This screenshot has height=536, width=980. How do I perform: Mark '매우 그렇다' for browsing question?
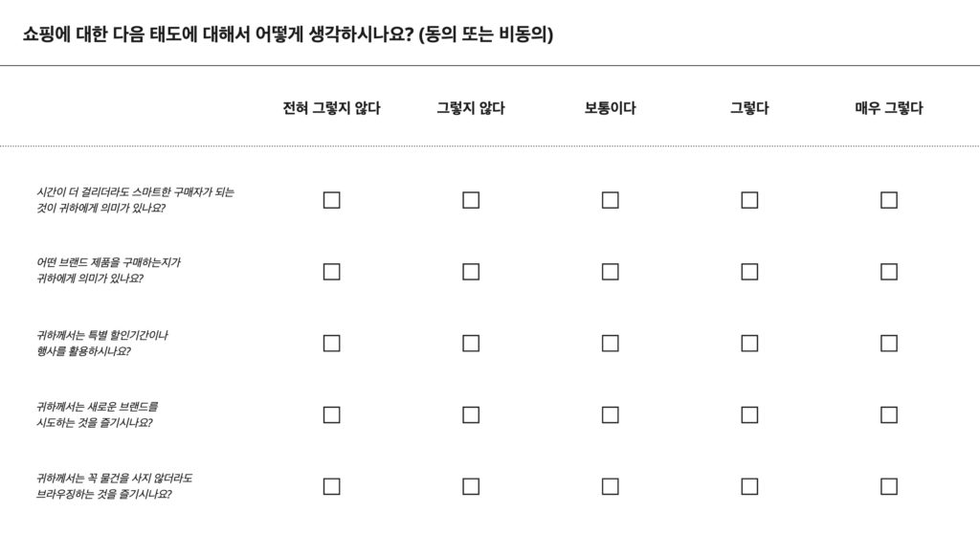pos(888,486)
